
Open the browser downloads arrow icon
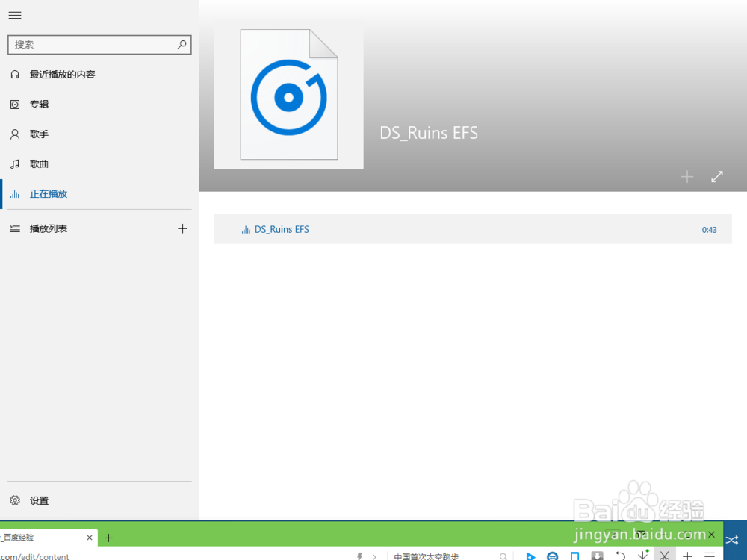pyautogui.click(x=643, y=555)
